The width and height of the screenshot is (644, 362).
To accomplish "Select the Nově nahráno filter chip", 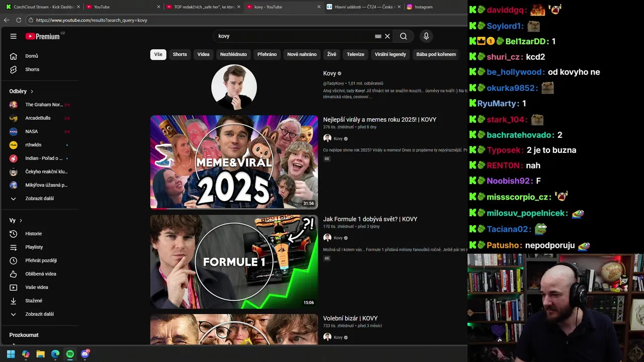I will click(x=302, y=54).
